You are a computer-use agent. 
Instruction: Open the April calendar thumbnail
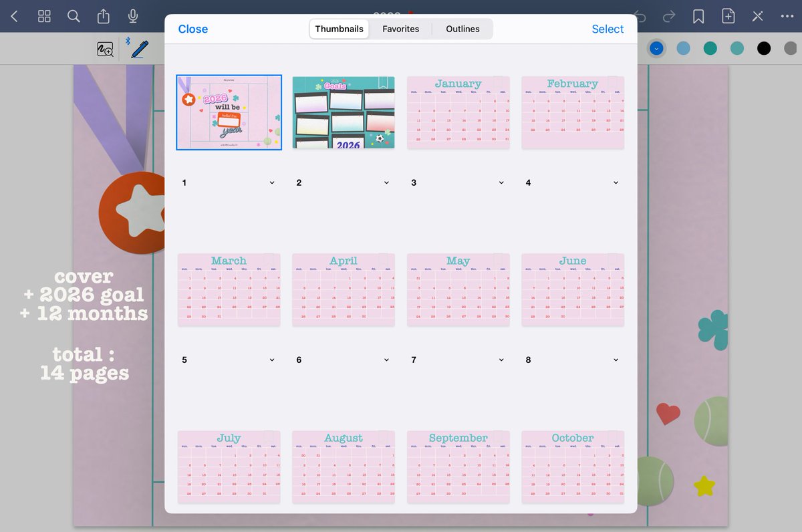point(344,289)
